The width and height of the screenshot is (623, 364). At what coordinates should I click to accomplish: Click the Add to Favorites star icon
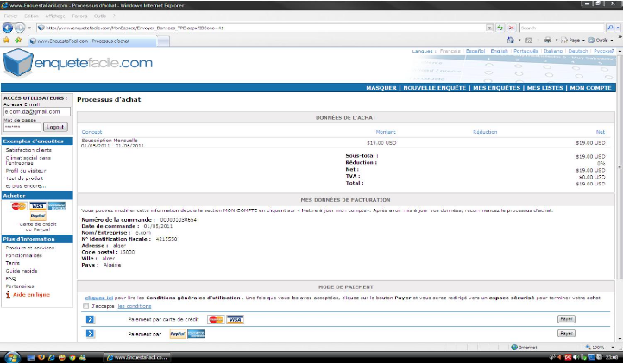[x=18, y=41]
